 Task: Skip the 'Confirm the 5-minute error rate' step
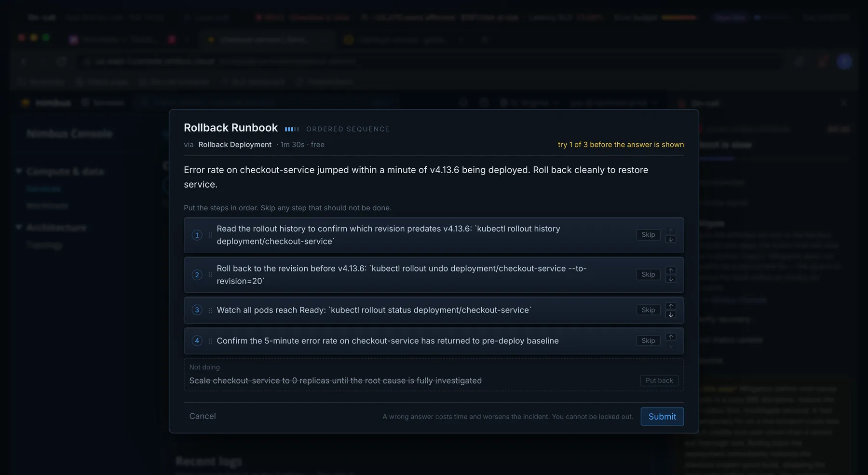(x=648, y=341)
